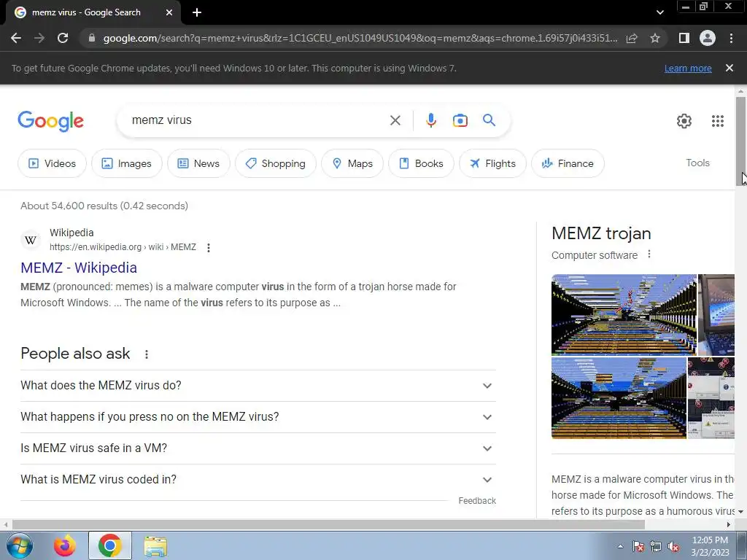Open the large top MEMZ tunnel image
This screenshot has width=747, height=560.
624,315
